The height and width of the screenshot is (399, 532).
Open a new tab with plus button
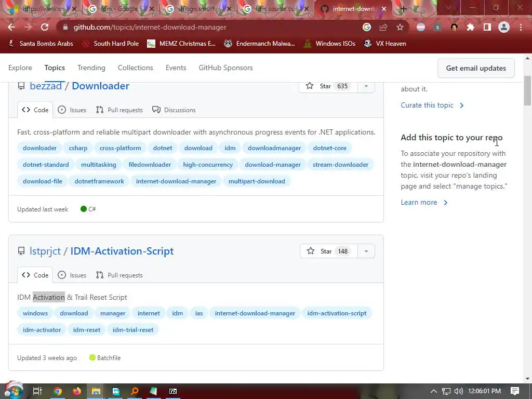pyautogui.click(x=403, y=9)
